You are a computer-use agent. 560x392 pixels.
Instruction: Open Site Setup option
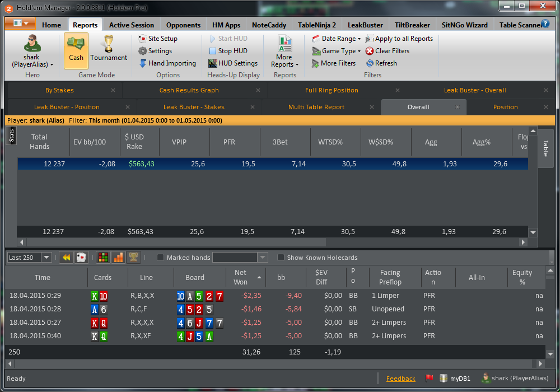coord(158,39)
